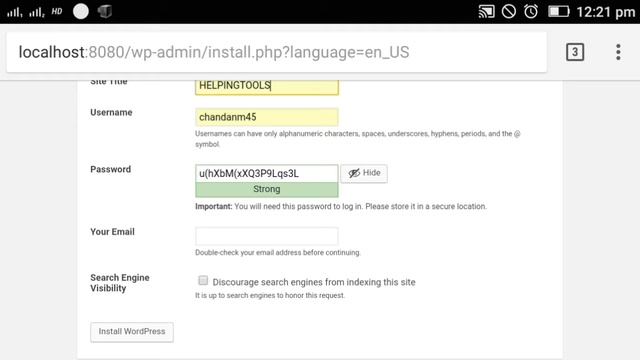Click the Password label
Screen dimensions: 640x360
[x=111, y=169]
